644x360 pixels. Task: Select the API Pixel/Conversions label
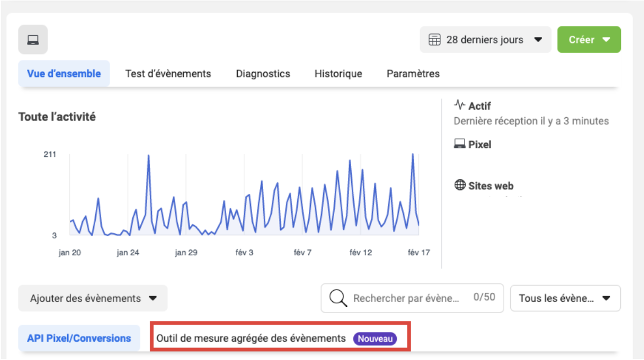click(x=80, y=340)
